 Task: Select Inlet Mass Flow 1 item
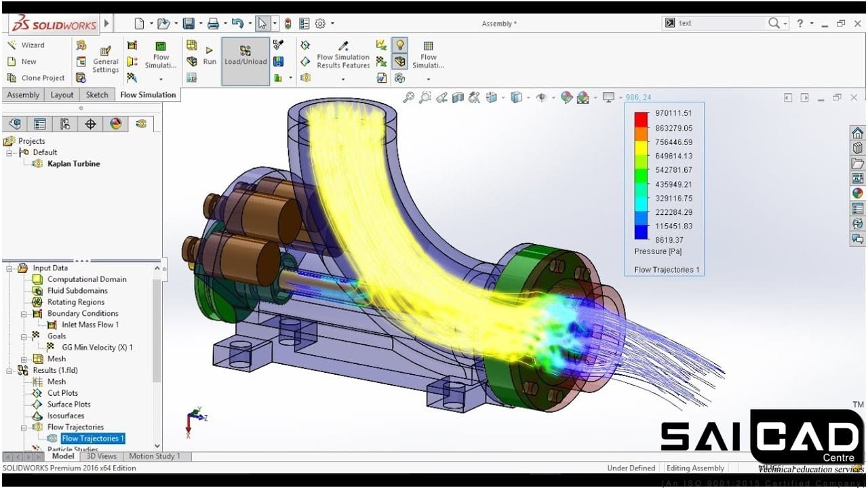coord(90,325)
